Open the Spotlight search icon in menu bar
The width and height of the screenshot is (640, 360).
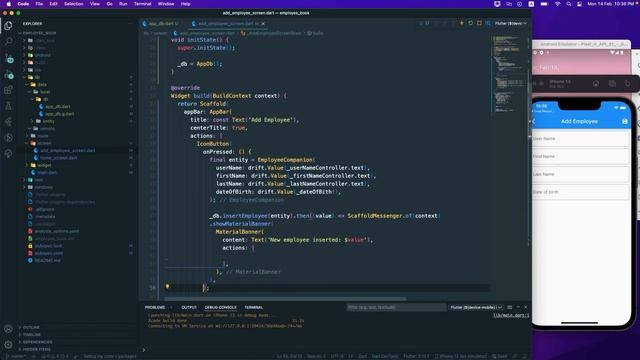(x=569, y=4)
